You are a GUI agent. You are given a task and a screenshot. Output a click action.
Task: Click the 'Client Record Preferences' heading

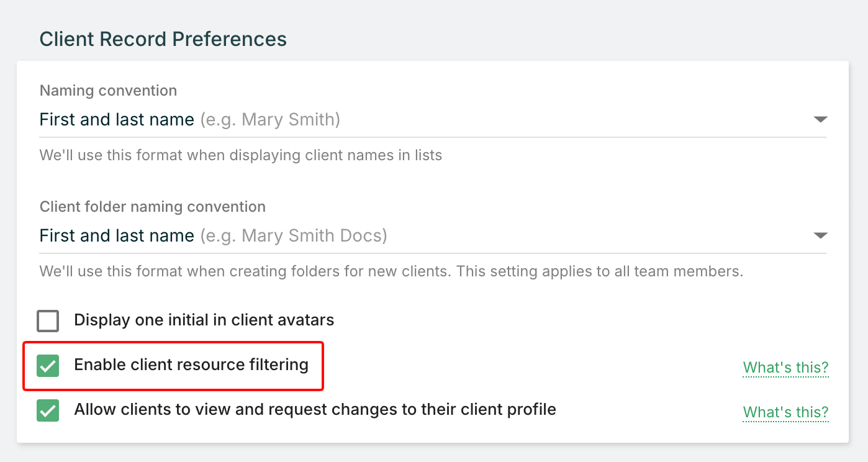[x=163, y=39]
